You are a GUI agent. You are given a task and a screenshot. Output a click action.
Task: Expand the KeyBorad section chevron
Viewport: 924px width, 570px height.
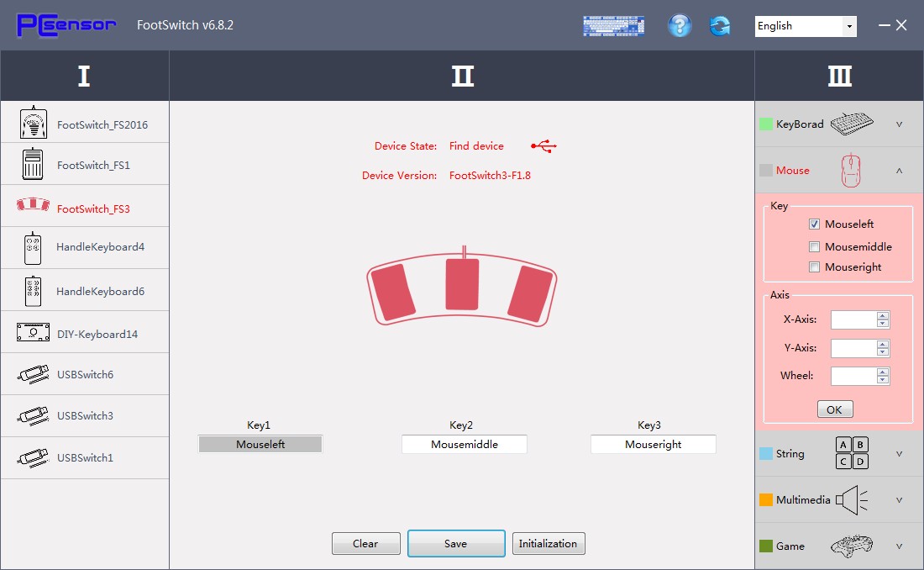[900, 124]
